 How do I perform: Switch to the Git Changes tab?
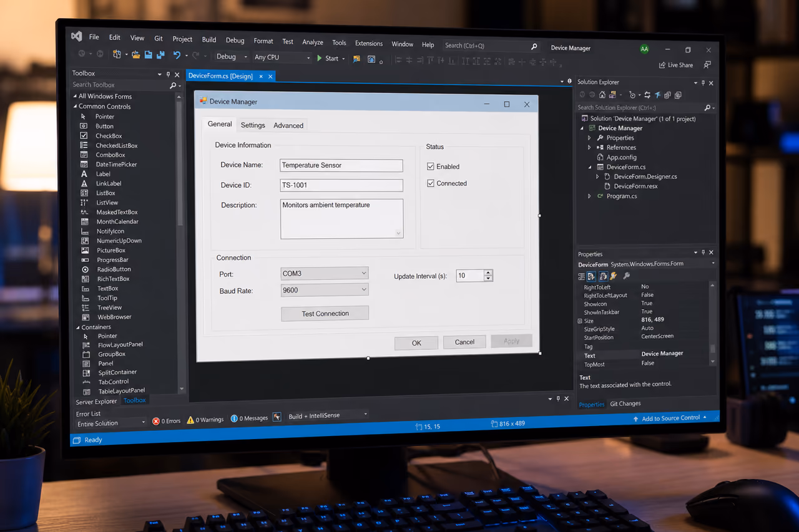point(625,404)
